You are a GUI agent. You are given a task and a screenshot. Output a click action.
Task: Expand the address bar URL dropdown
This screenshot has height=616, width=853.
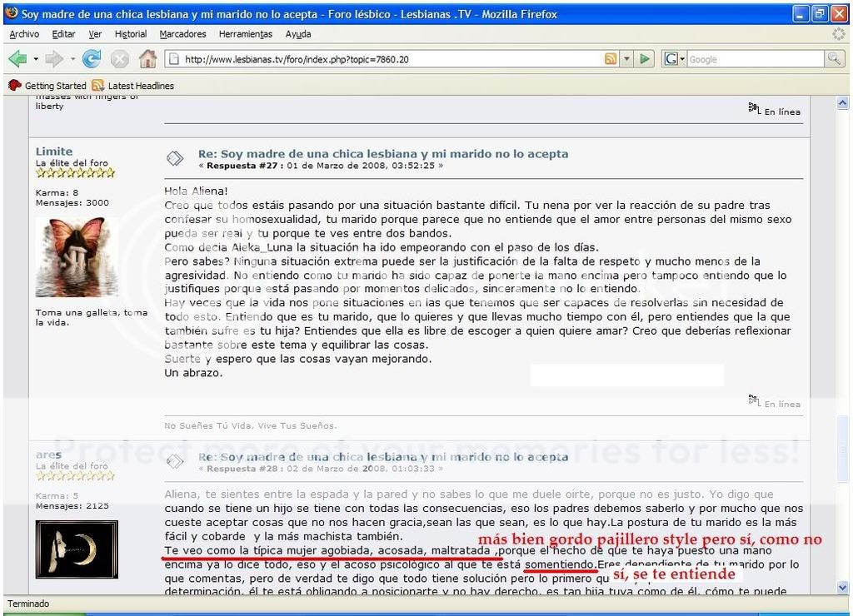click(x=627, y=59)
